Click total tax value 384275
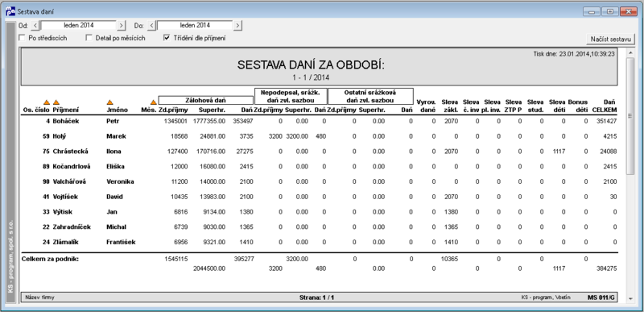 pyautogui.click(x=607, y=268)
